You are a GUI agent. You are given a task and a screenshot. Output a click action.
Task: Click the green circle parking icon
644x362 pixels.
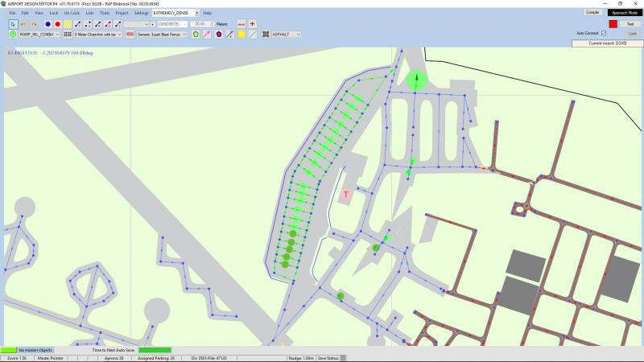13,35
